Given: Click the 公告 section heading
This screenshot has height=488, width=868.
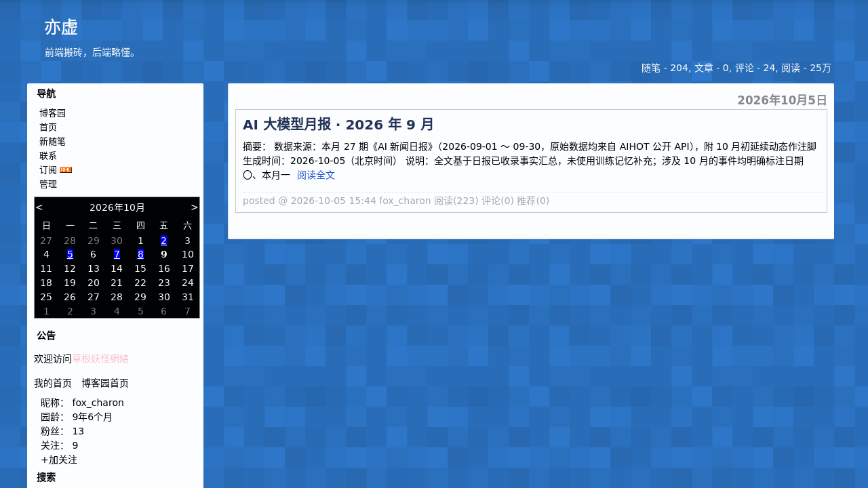Looking at the screenshot, I should tap(46, 335).
